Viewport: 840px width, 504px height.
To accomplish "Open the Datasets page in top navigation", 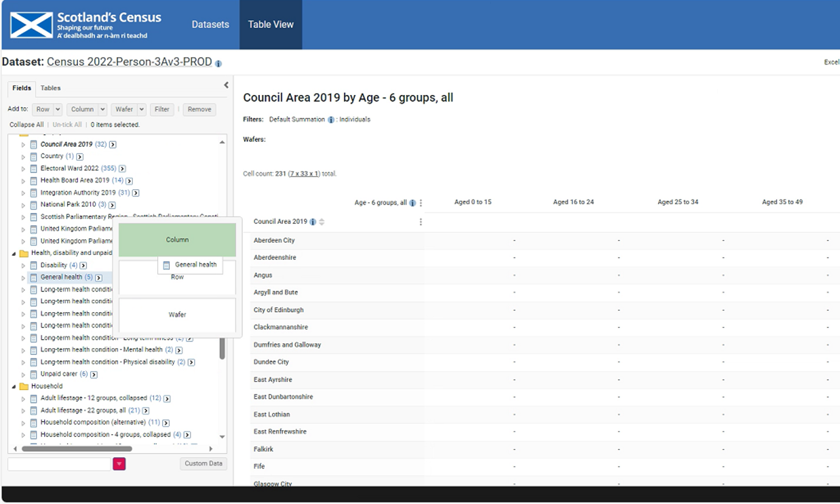I will coord(210,25).
